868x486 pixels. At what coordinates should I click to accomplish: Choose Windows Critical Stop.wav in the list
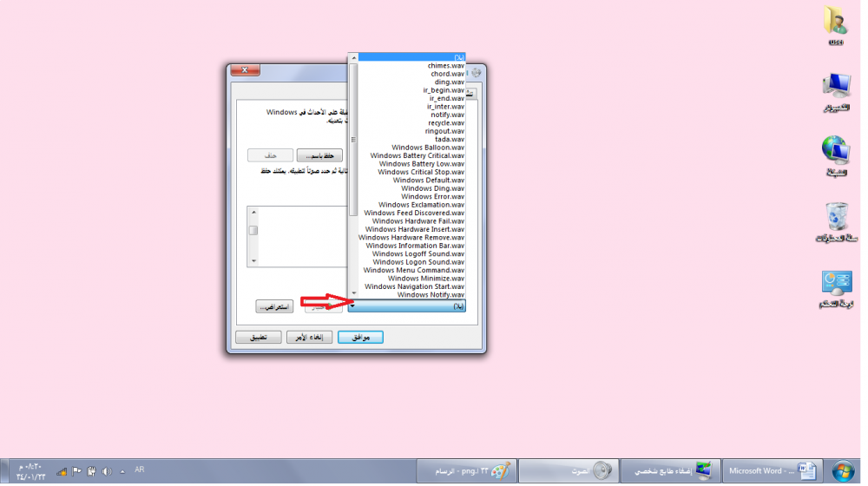click(420, 173)
